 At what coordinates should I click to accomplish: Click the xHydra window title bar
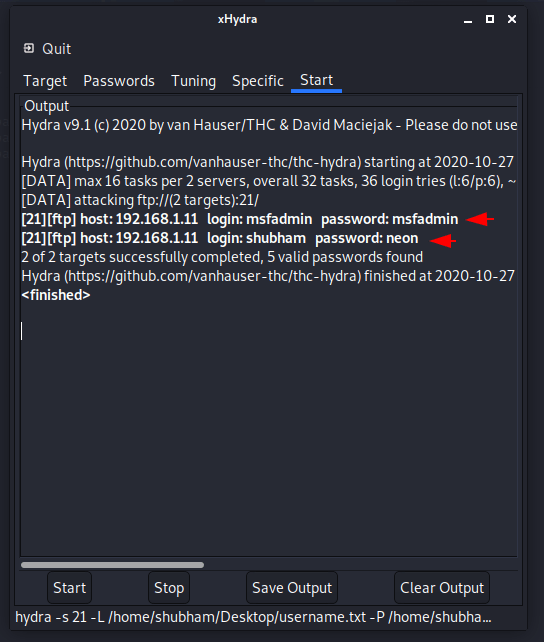click(237, 19)
